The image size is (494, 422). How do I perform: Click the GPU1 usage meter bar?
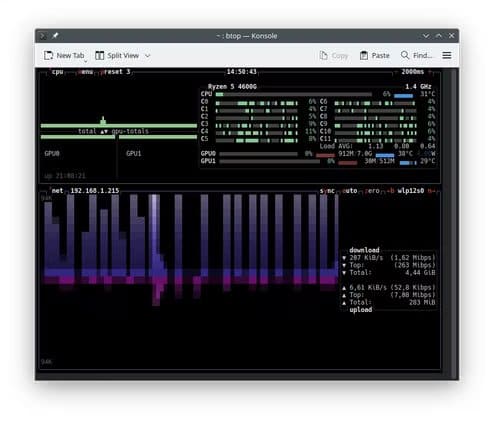[269, 161]
